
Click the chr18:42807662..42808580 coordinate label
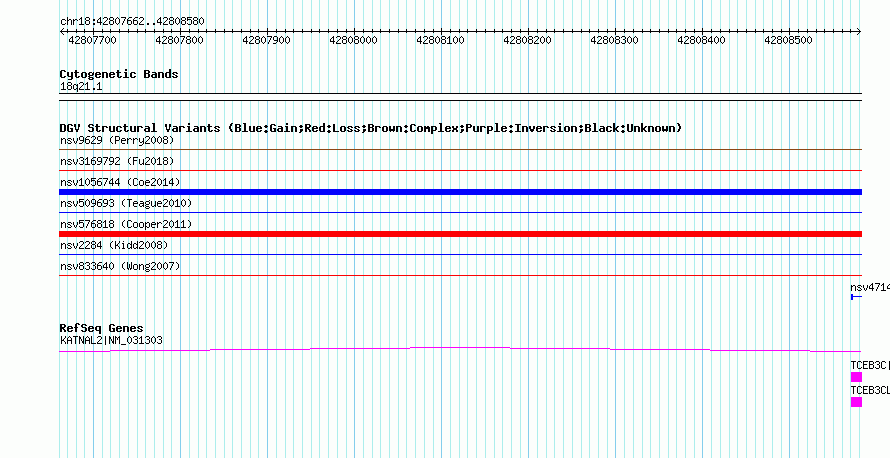click(x=132, y=21)
